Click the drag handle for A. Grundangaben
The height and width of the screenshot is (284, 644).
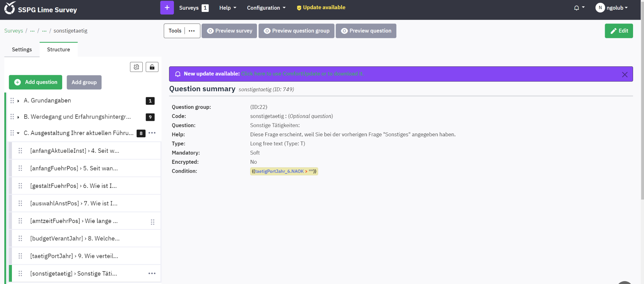[x=12, y=101]
